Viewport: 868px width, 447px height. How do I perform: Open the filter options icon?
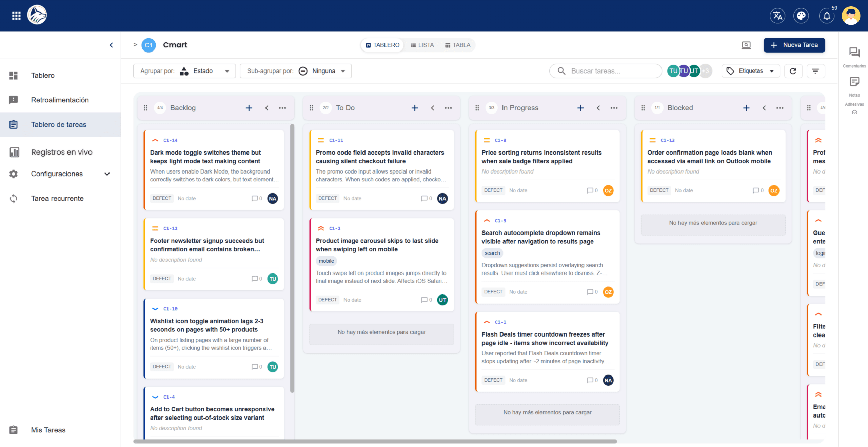(815, 71)
